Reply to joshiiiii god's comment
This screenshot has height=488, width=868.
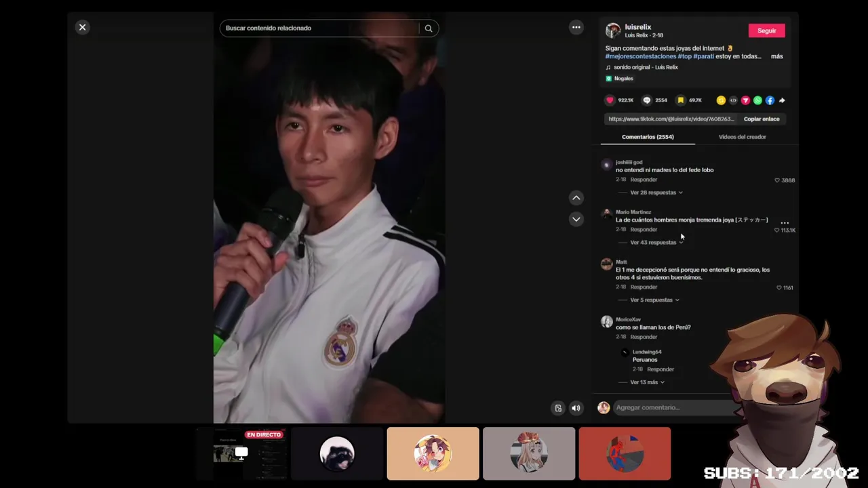(x=644, y=180)
